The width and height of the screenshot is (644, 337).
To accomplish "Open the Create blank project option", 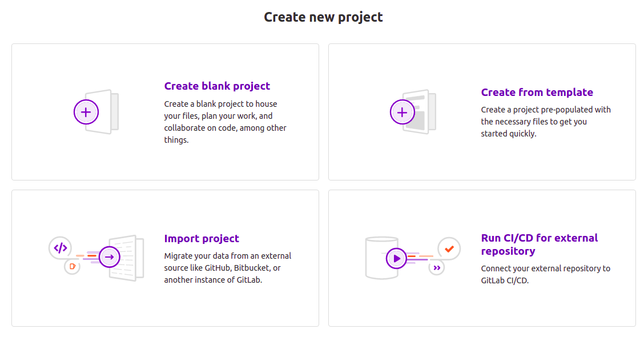I will (x=217, y=86).
